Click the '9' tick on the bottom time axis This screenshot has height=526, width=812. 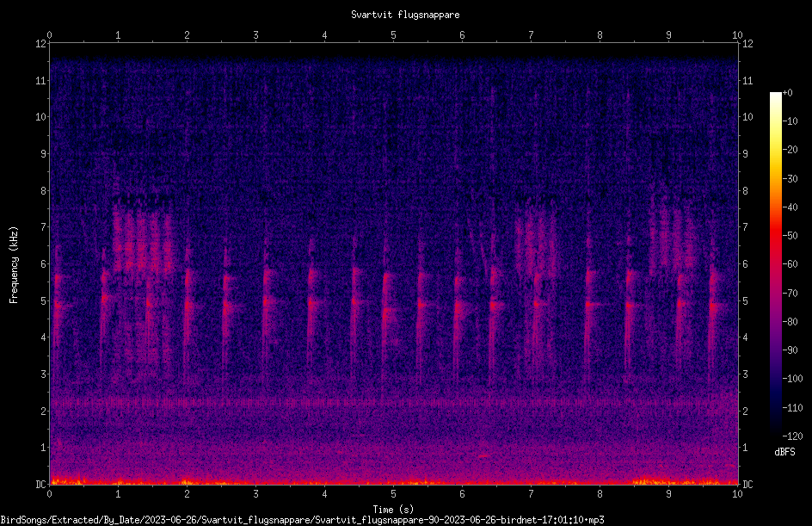tap(668, 494)
